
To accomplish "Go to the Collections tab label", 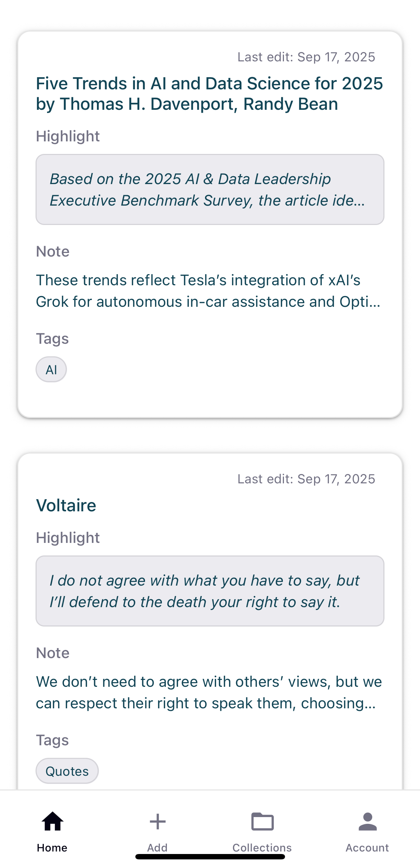I will pos(262,848).
